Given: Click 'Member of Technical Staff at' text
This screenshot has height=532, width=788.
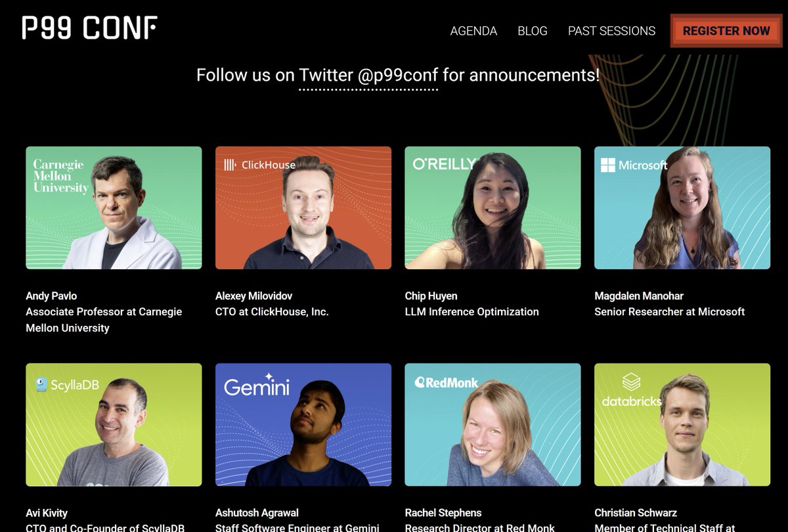Looking at the screenshot, I should click(x=665, y=527).
